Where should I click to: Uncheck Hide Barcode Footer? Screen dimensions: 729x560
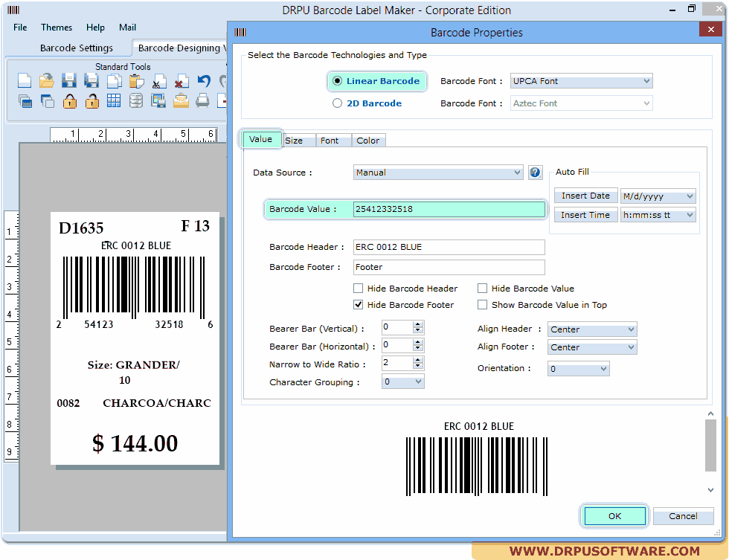click(x=358, y=304)
